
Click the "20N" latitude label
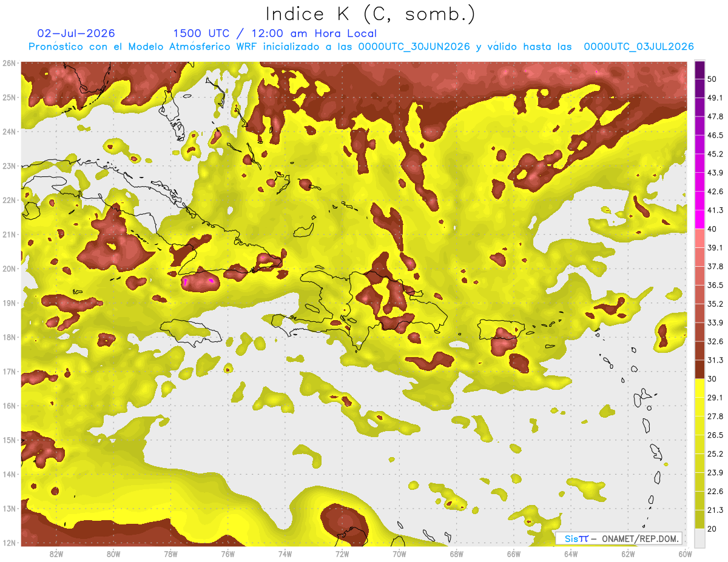click(x=8, y=269)
